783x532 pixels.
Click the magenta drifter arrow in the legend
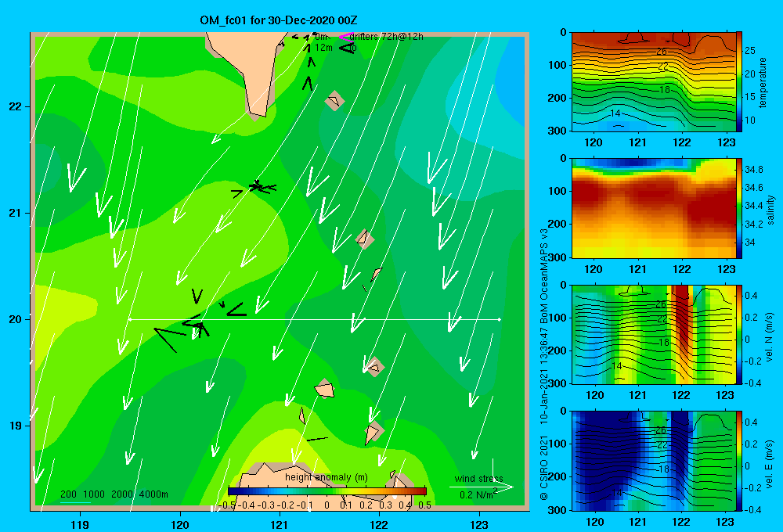tap(346, 37)
